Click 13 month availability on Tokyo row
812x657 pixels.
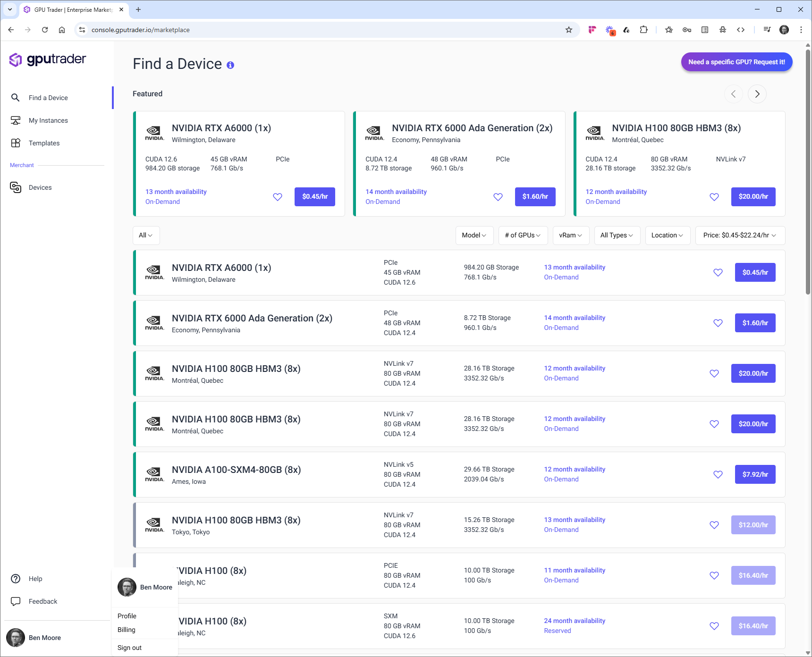click(575, 520)
